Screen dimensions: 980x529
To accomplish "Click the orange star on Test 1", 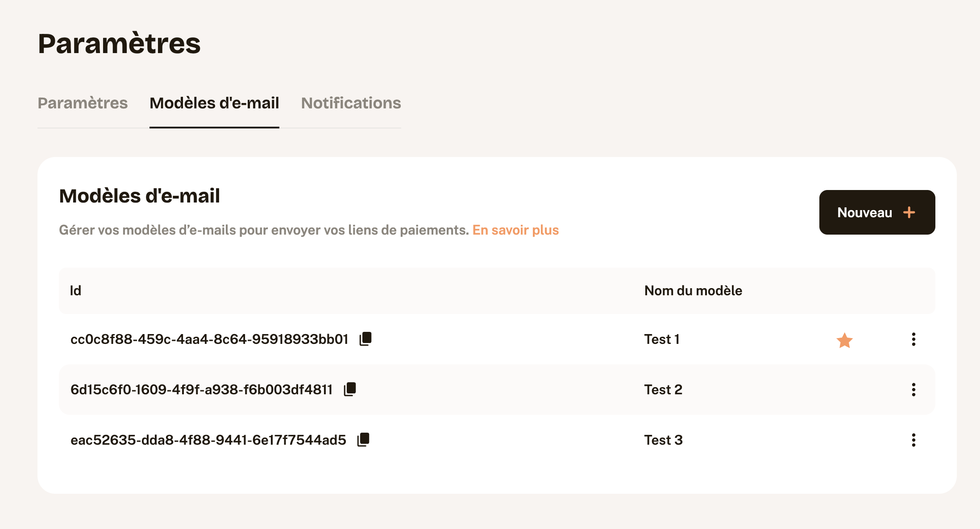I will click(x=844, y=340).
